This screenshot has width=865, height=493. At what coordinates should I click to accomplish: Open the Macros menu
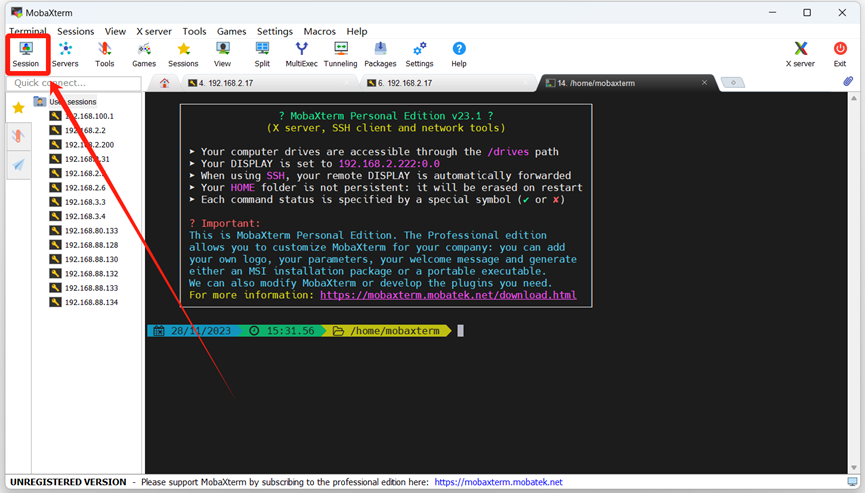click(320, 31)
